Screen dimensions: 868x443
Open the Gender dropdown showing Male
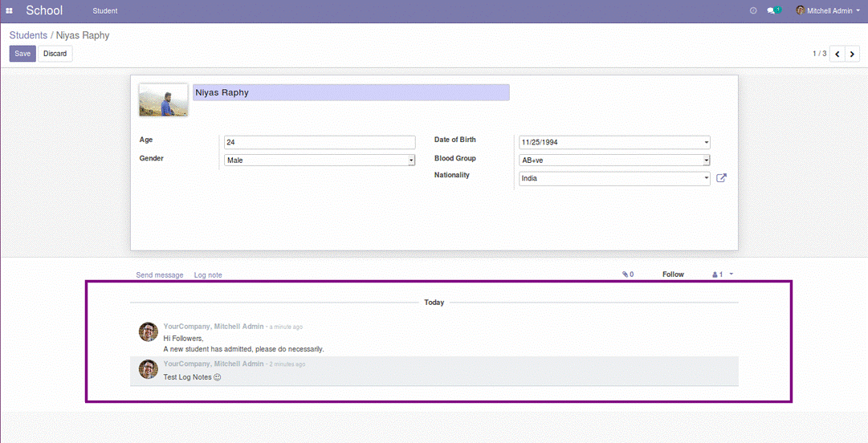click(320, 161)
